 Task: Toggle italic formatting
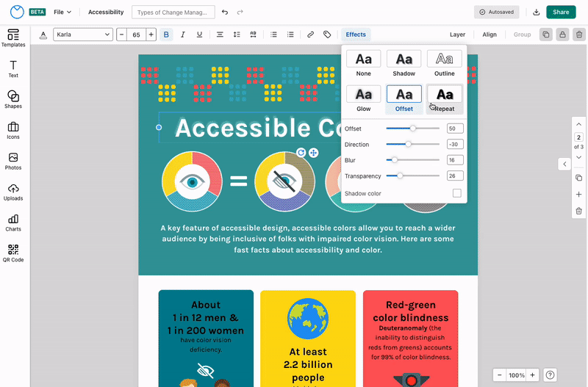coord(182,35)
